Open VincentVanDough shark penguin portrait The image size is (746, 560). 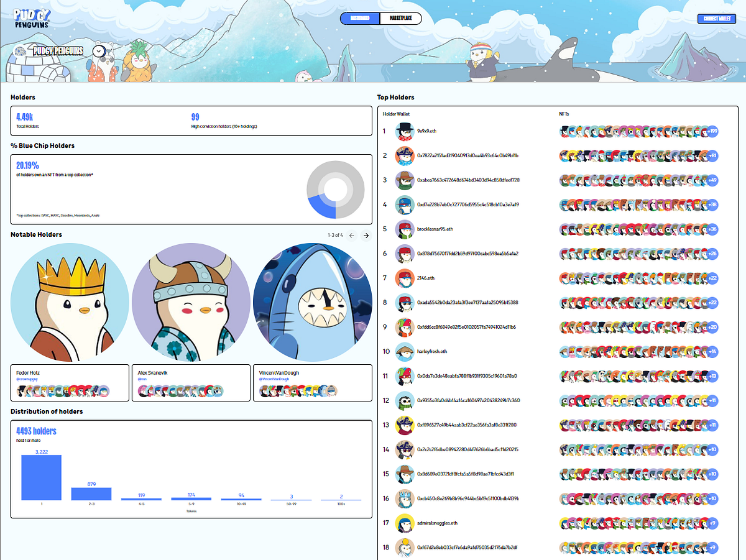click(313, 303)
